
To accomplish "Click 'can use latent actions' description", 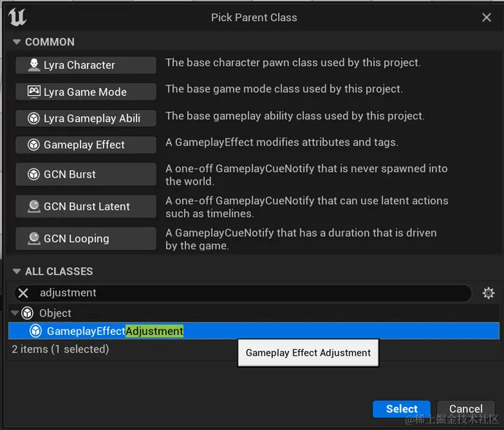I will click(307, 207).
